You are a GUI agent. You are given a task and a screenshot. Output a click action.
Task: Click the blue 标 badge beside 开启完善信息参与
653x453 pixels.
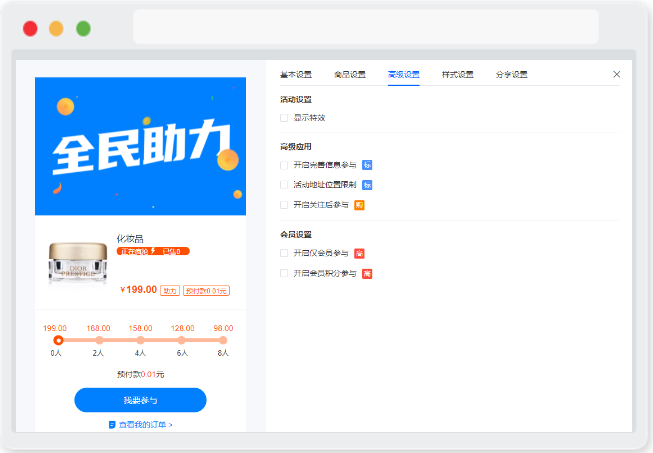[367, 165]
